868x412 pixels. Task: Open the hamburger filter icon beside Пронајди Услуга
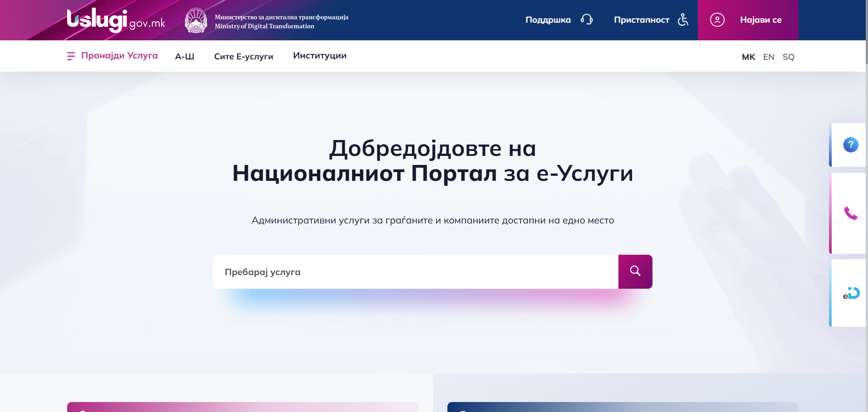(71, 56)
